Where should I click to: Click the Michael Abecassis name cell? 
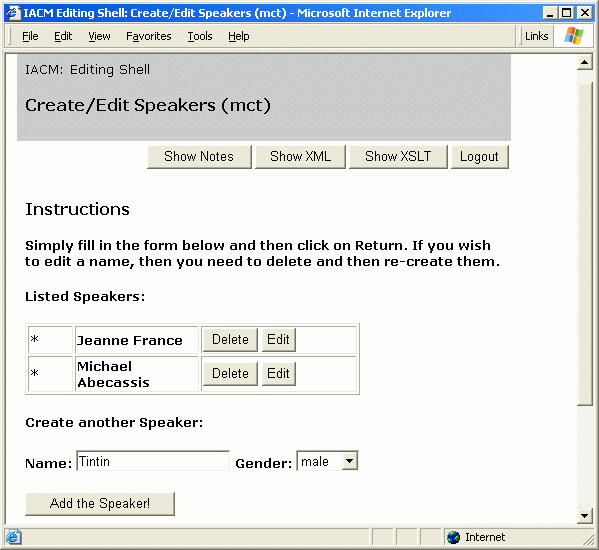click(137, 374)
